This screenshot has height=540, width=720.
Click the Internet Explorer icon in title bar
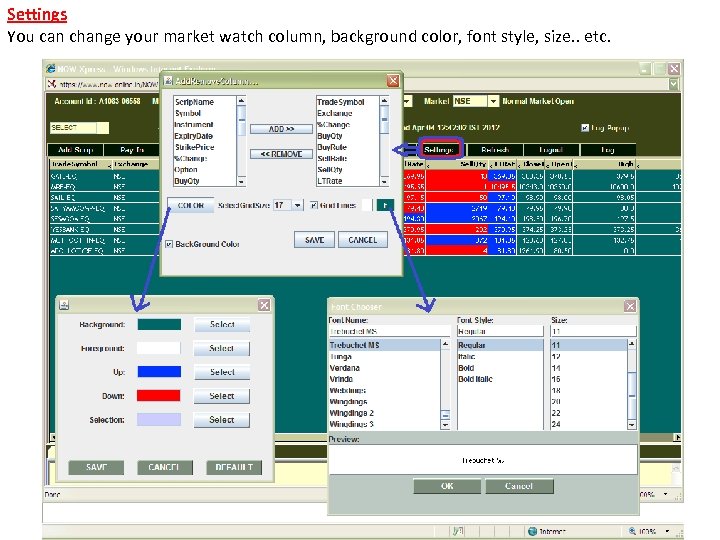click(x=51, y=69)
